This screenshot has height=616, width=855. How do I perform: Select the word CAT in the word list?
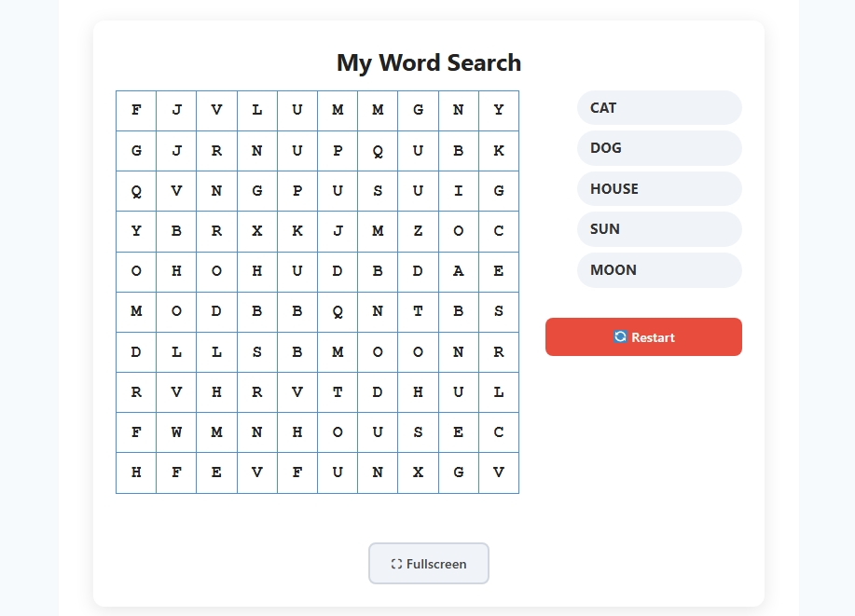(x=659, y=107)
